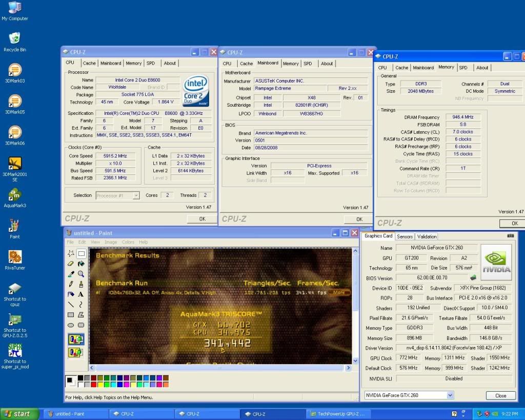Pick the bright yellow color swatch
Screen dimensions: 525x420
coord(100,385)
